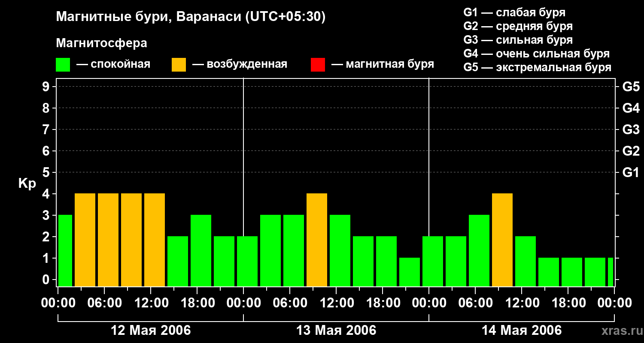Click the '— возбужденная' legend label
644x343 pixels.
click(240, 64)
